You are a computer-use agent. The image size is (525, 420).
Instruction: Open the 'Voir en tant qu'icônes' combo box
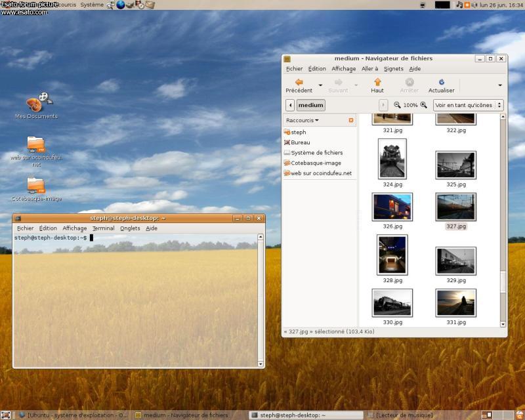(468, 105)
